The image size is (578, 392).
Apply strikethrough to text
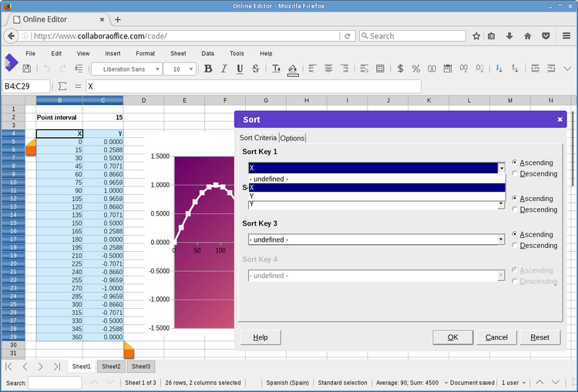pyautogui.click(x=256, y=69)
